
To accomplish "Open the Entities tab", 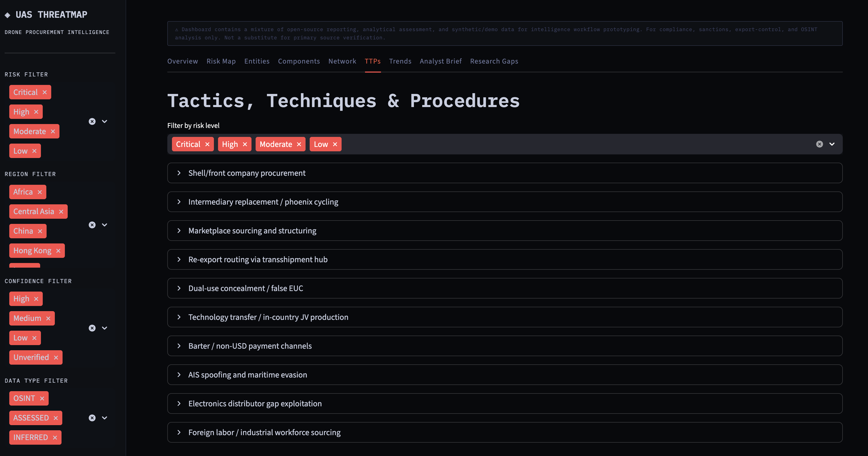I will coord(257,61).
